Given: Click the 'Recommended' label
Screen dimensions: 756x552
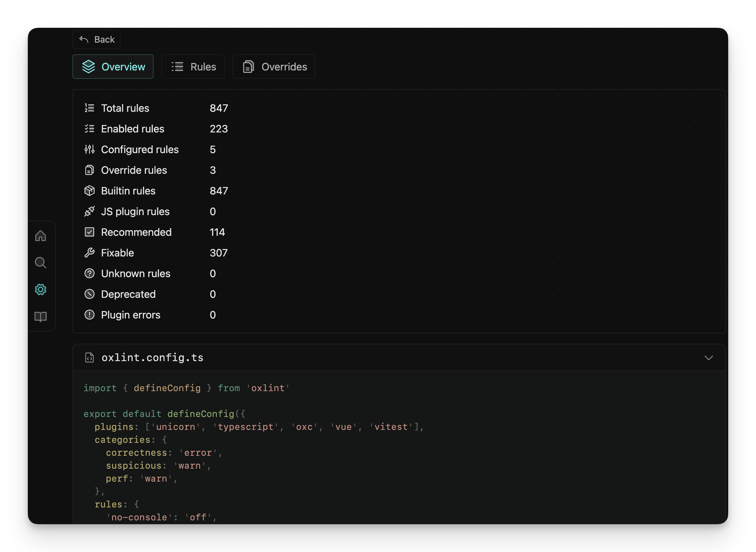Looking at the screenshot, I should tap(136, 233).
